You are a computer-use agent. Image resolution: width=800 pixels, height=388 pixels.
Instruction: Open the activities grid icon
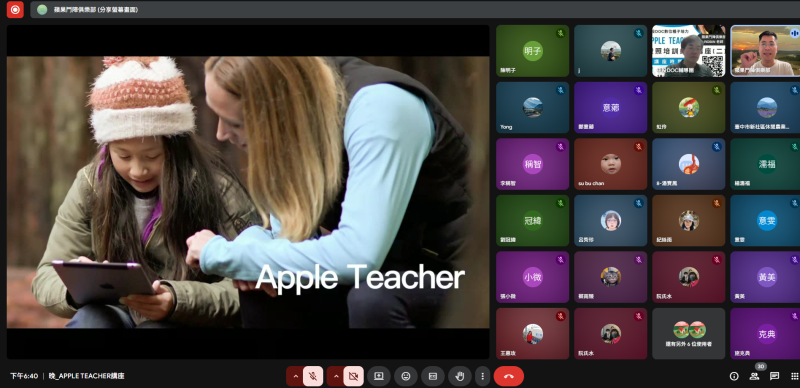tap(794, 376)
